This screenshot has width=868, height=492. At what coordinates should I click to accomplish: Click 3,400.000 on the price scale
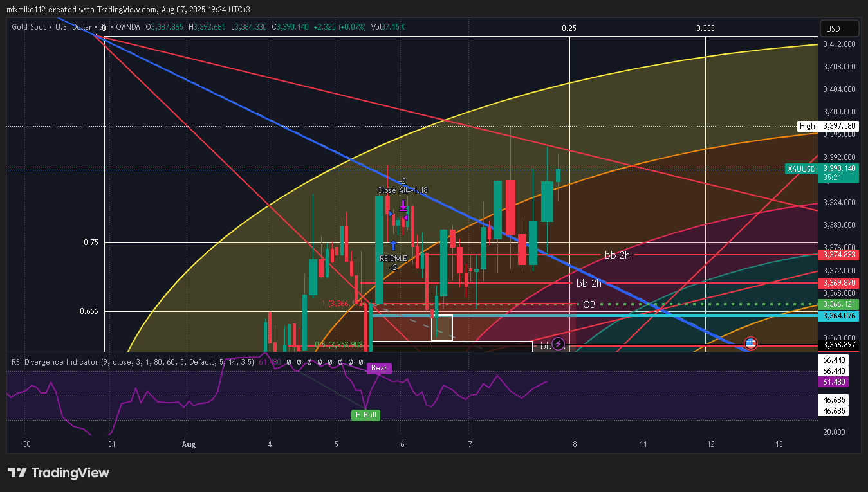839,112
